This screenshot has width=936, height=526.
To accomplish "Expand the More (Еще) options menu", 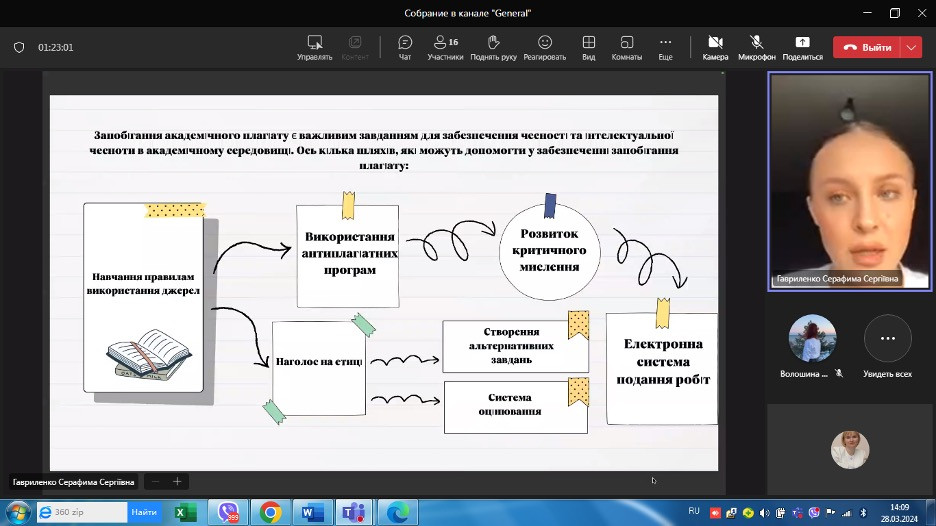I will 665,46.
